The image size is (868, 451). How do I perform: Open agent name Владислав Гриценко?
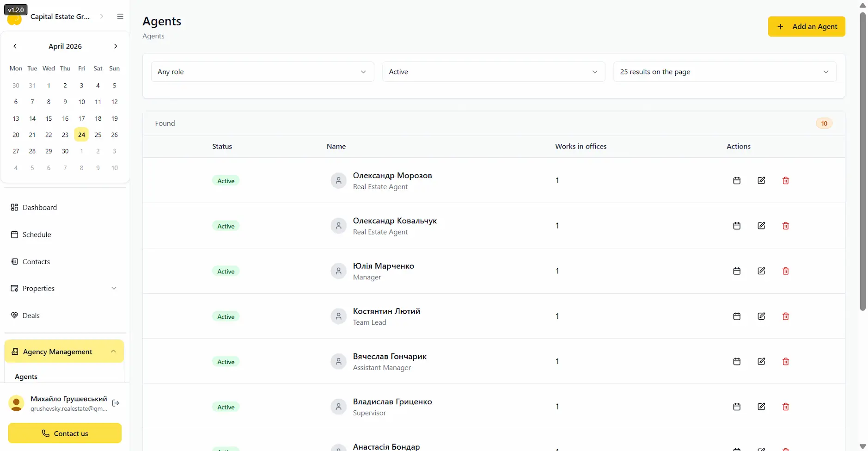392,402
